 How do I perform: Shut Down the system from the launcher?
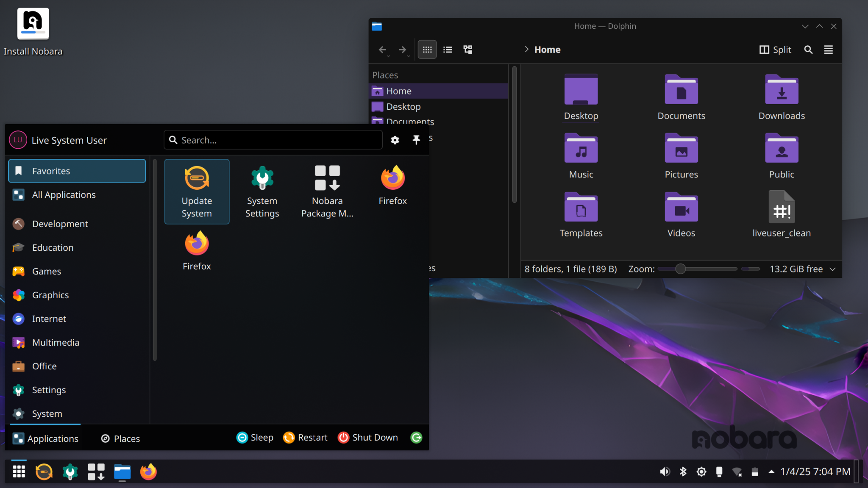click(367, 438)
